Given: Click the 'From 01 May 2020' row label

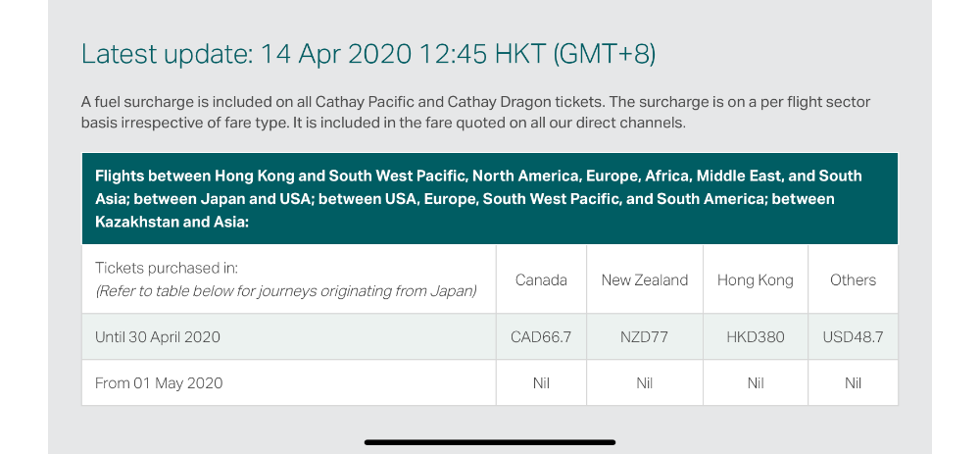Looking at the screenshot, I should [x=159, y=383].
